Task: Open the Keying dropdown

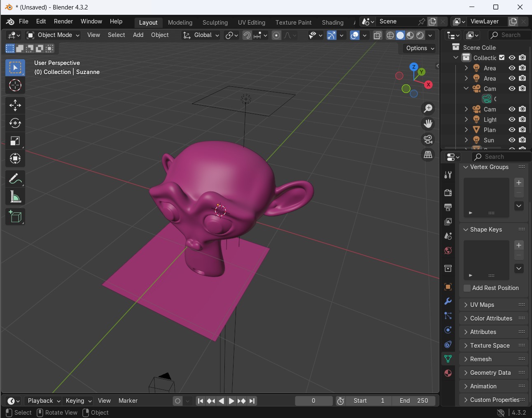Action: point(78,401)
